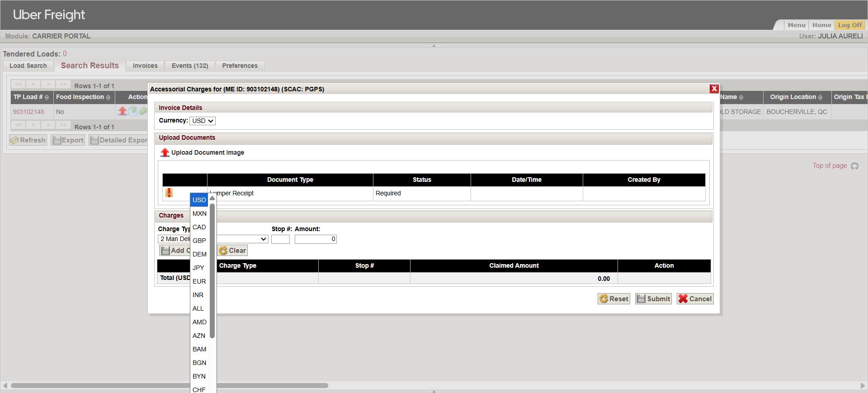The height and width of the screenshot is (393, 868).
Task: Choose CAD from currency list
Action: click(x=199, y=227)
